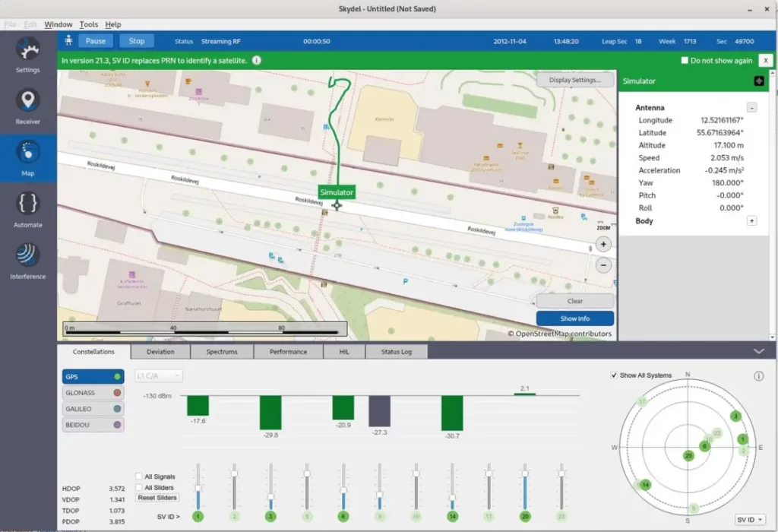778x532 pixels.
Task: Expand the Body section with the plus button
Action: [751, 221]
